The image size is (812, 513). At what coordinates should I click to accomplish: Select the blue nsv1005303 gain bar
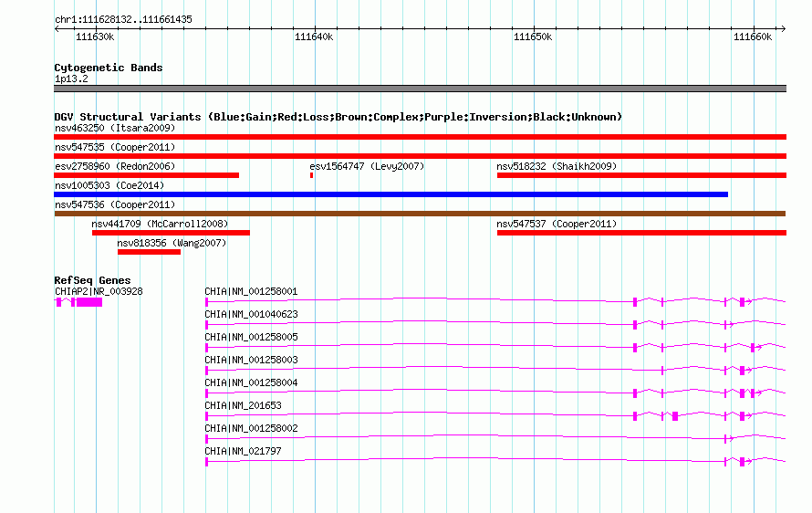point(391,194)
